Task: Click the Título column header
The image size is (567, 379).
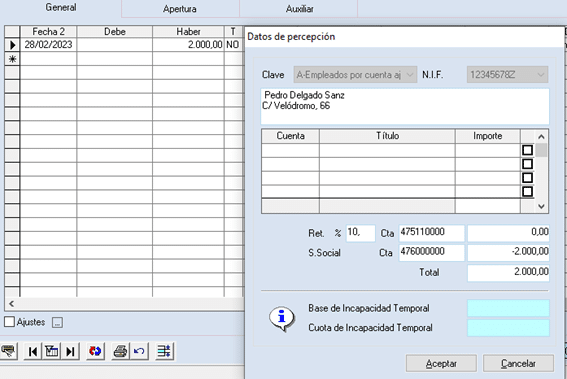Action: [x=387, y=136]
